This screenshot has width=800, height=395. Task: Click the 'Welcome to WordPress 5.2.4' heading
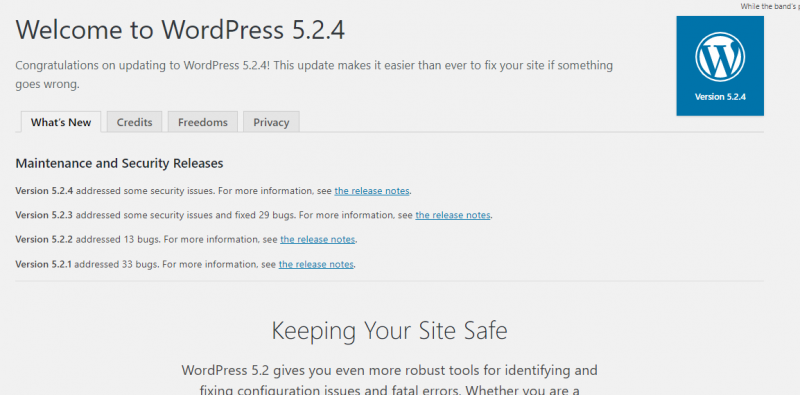(x=180, y=30)
